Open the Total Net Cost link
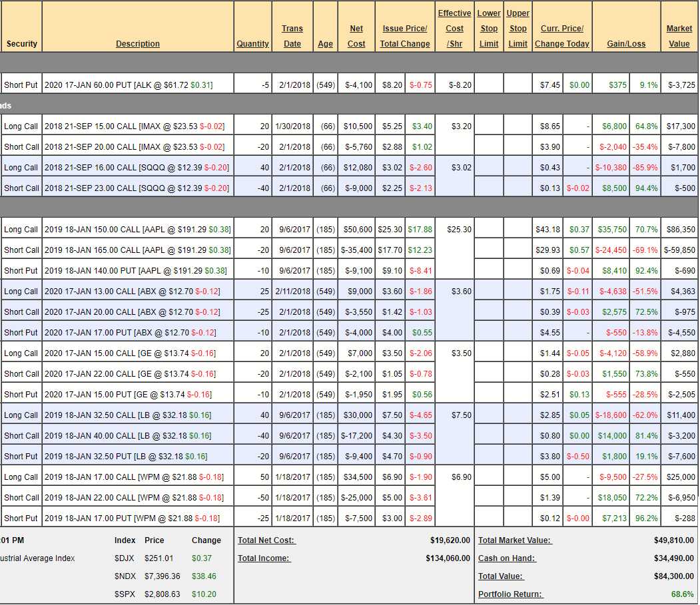This screenshot has height=605, width=700. click(266, 540)
